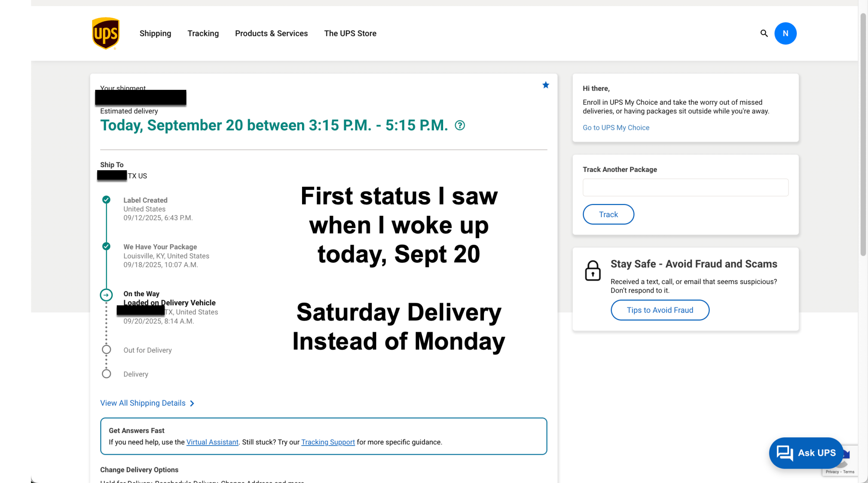This screenshot has width=868, height=483.
Task: Click the Label Created checkmark marker
Action: (x=106, y=200)
